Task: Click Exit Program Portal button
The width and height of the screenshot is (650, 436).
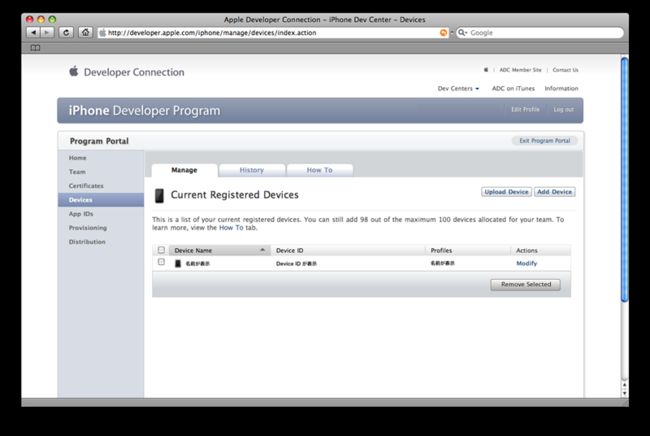Action: point(545,141)
